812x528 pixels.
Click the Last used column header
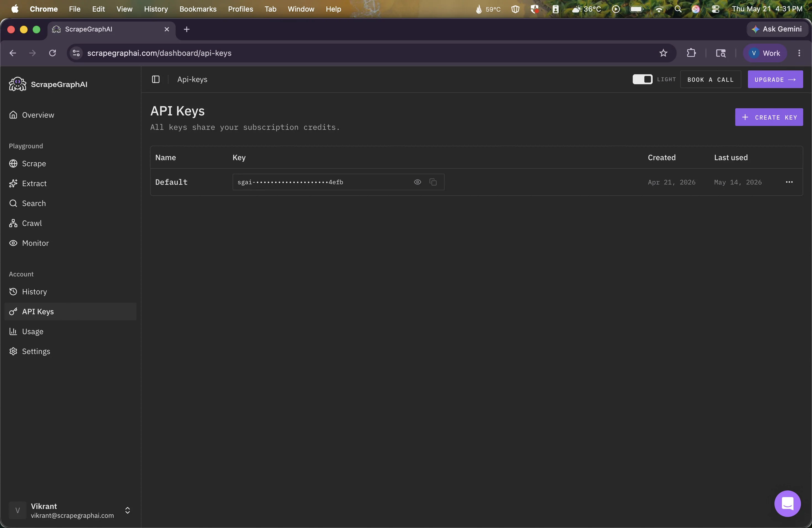pos(731,158)
